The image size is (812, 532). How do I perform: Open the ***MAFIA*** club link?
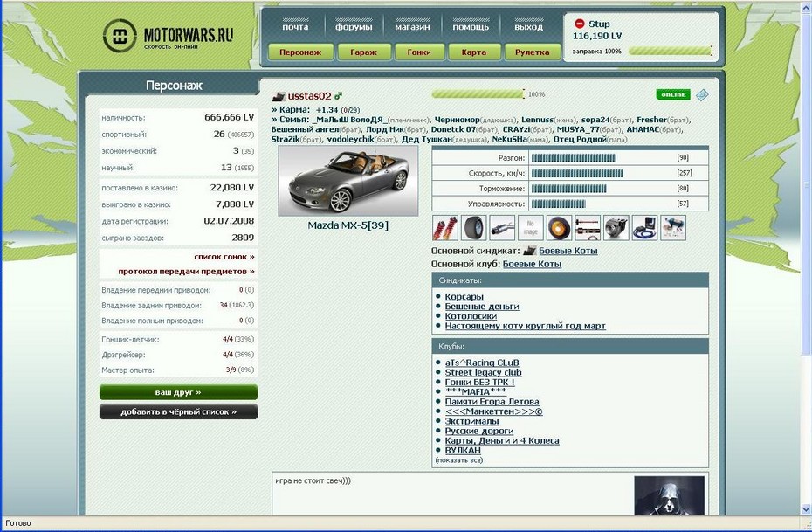click(x=476, y=392)
